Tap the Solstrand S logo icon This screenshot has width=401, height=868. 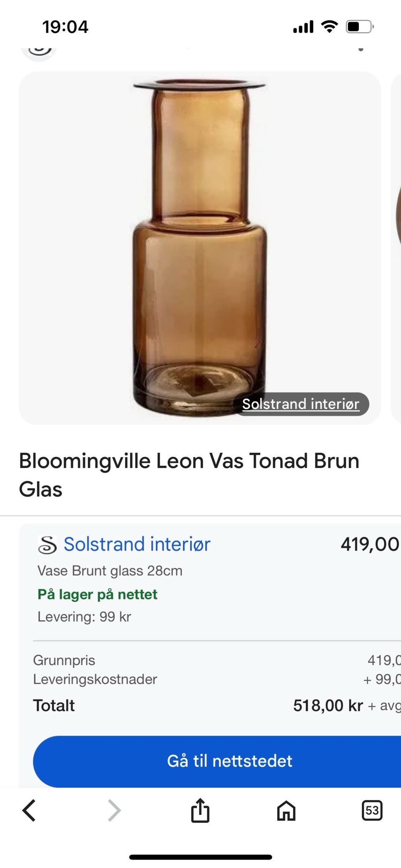47,544
